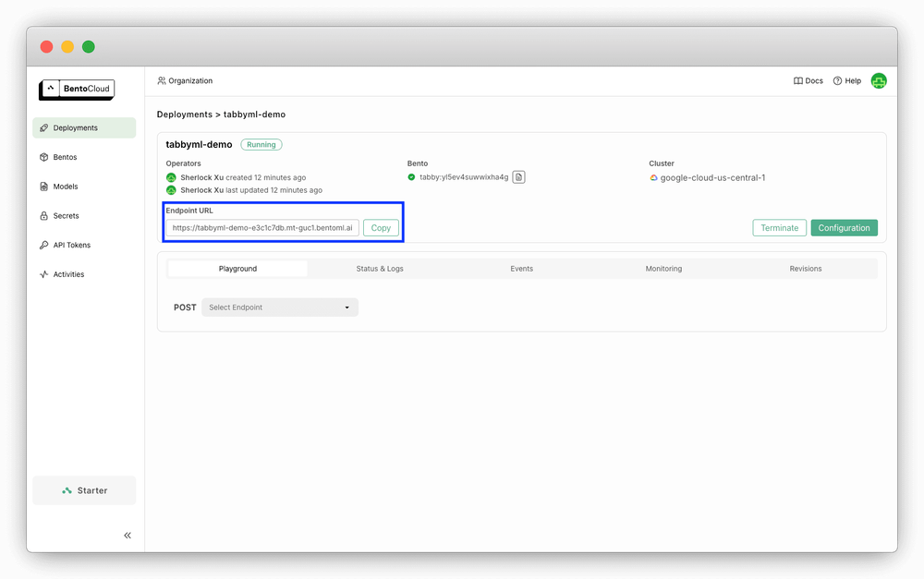Open the Select Endpoint dropdown
Screen dimensions: 924x579
pos(279,307)
